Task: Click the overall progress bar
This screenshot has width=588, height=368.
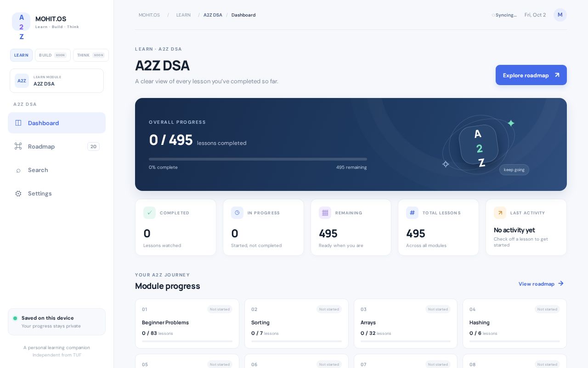Action: (x=258, y=159)
